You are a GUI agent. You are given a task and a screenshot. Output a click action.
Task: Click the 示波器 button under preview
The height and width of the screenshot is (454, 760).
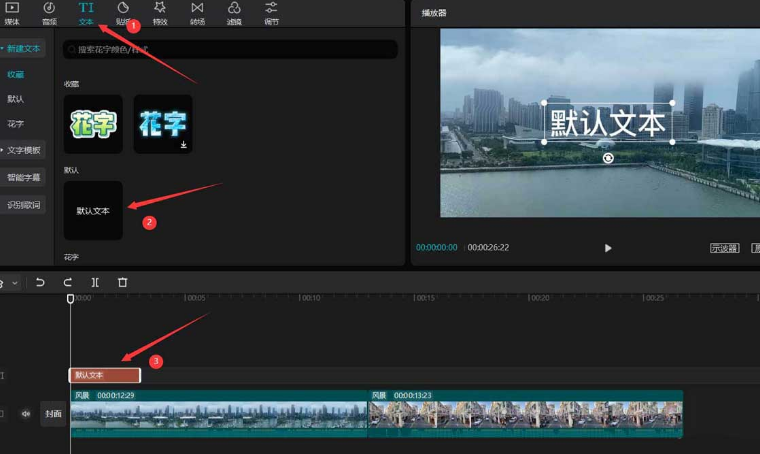click(x=724, y=248)
